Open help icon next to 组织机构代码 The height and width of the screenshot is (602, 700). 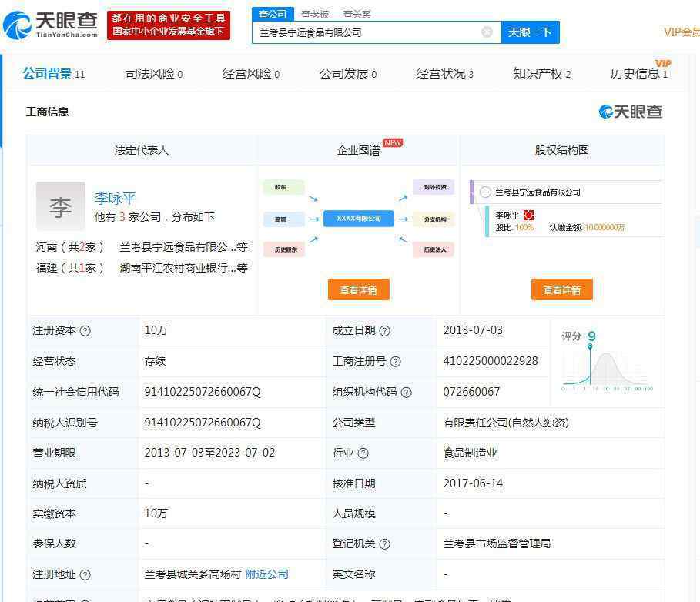(x=406, y=393)
